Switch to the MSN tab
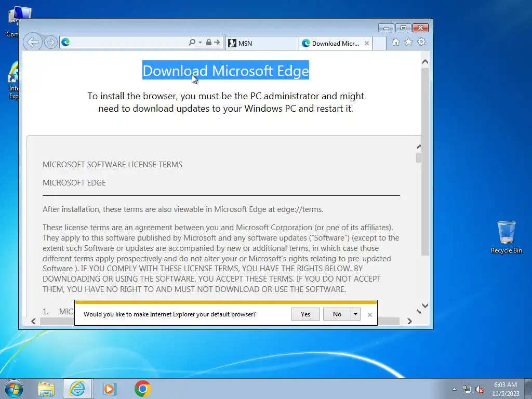Viewport: 532px width, 399px height. (262, 44)
